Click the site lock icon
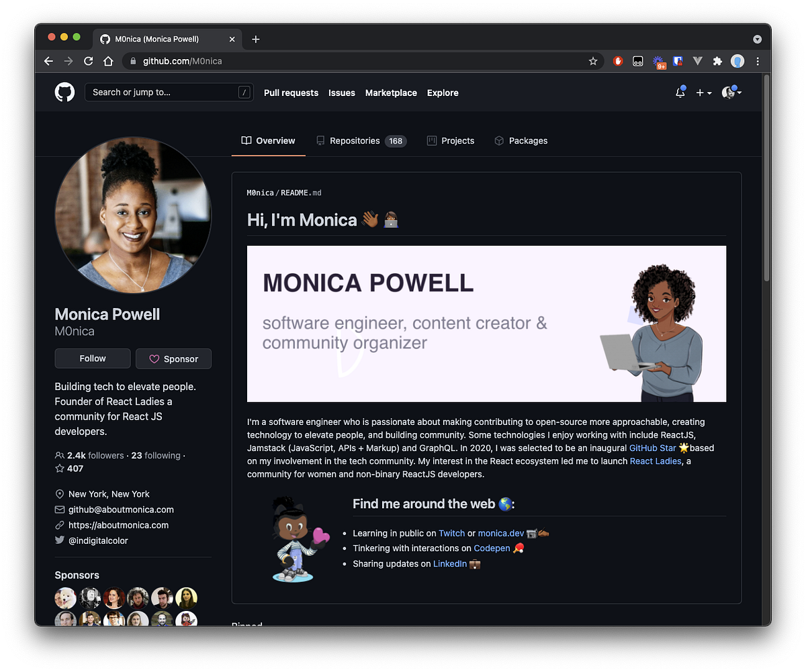 (x=133, y=61)
